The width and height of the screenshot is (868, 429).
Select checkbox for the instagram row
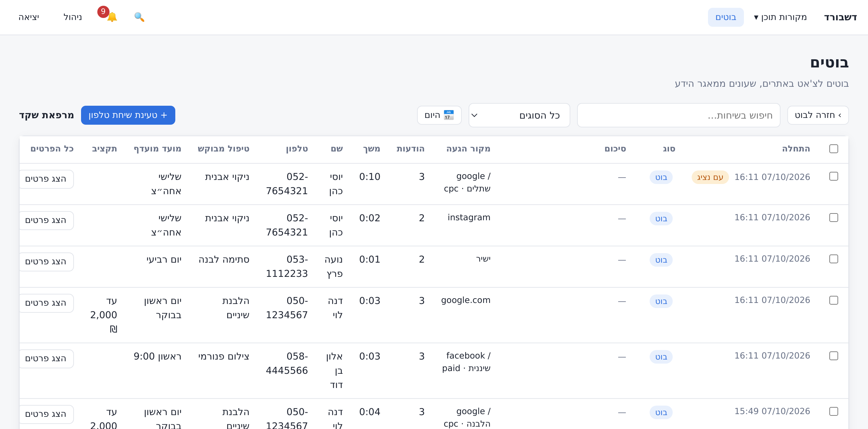[x=833, y=218]
